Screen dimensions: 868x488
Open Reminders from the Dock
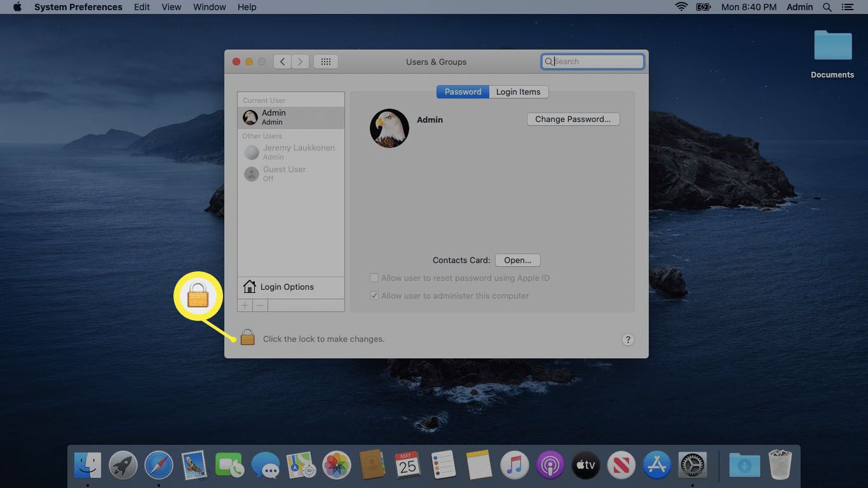click(x=443, y=466)
